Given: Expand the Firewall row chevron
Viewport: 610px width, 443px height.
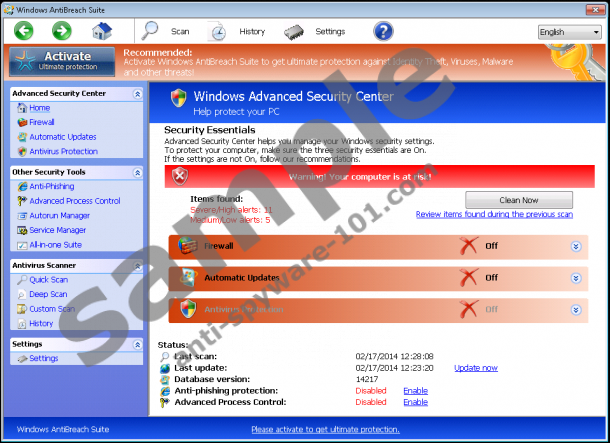Looking at the screenshot, I should click(575, 247).
